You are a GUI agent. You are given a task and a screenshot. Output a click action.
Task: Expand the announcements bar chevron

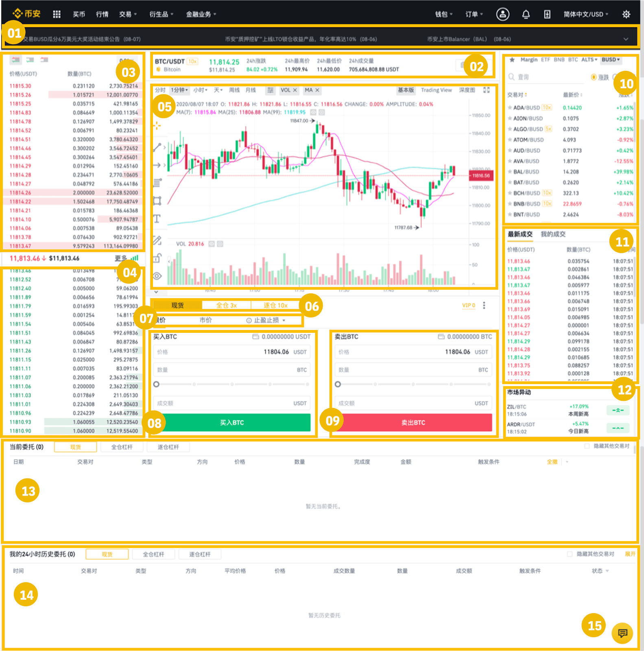pos(626,39)
